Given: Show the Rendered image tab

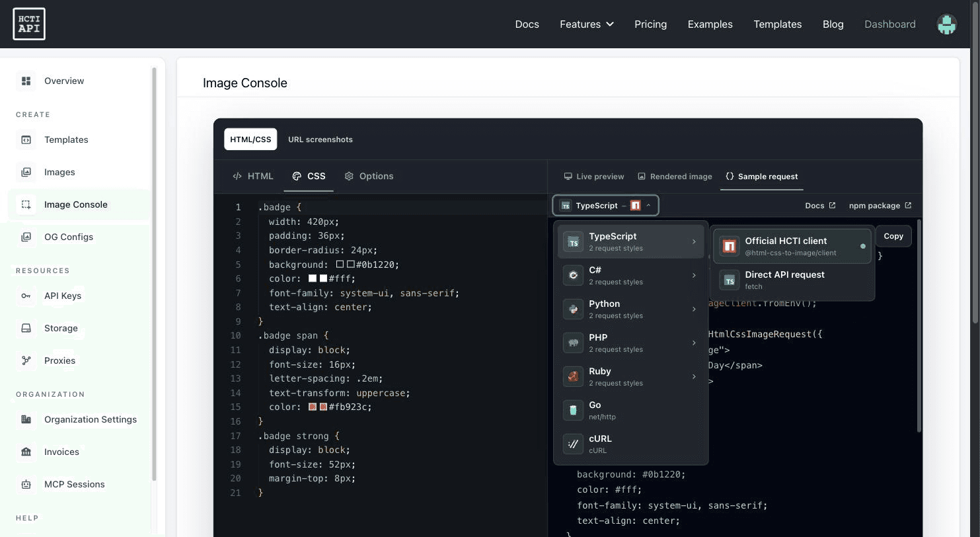Looking at the screenshot, I should point(675,177).
